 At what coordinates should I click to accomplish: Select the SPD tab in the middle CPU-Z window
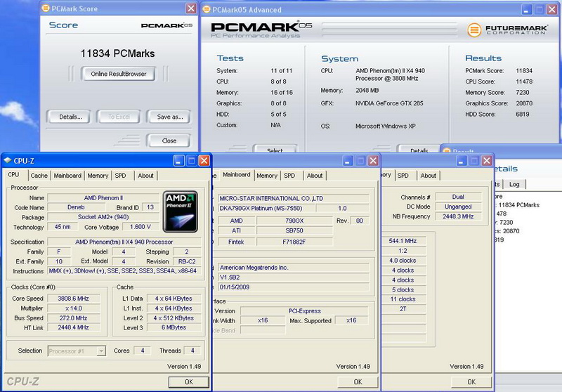point(289,176)
